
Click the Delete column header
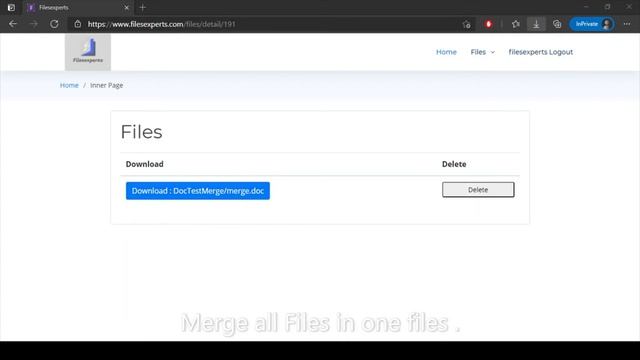tap(454, 164)
